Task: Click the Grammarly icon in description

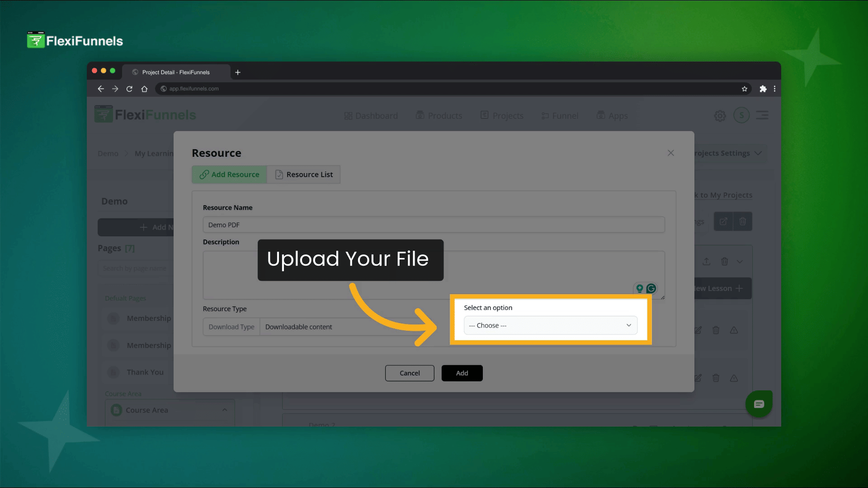Action: [x=651, y=288]
